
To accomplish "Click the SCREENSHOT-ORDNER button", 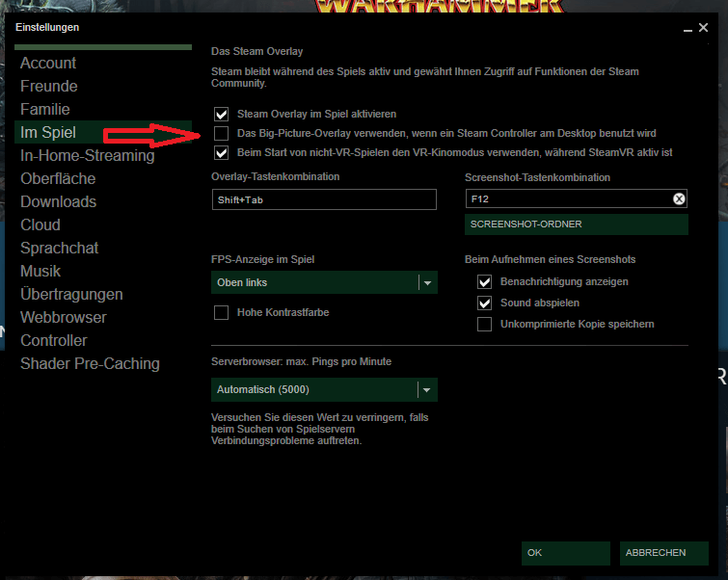I will [577, 224].
